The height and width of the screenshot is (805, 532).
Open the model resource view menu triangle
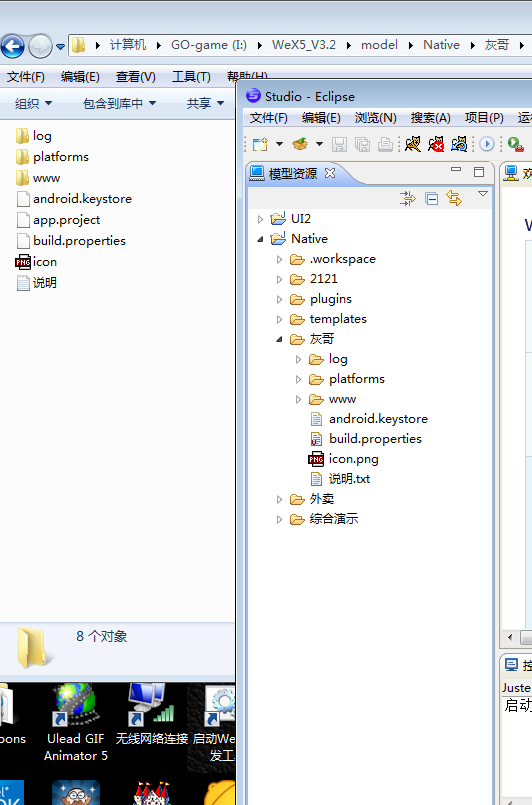pyautogui.click(x=483, y=194)
